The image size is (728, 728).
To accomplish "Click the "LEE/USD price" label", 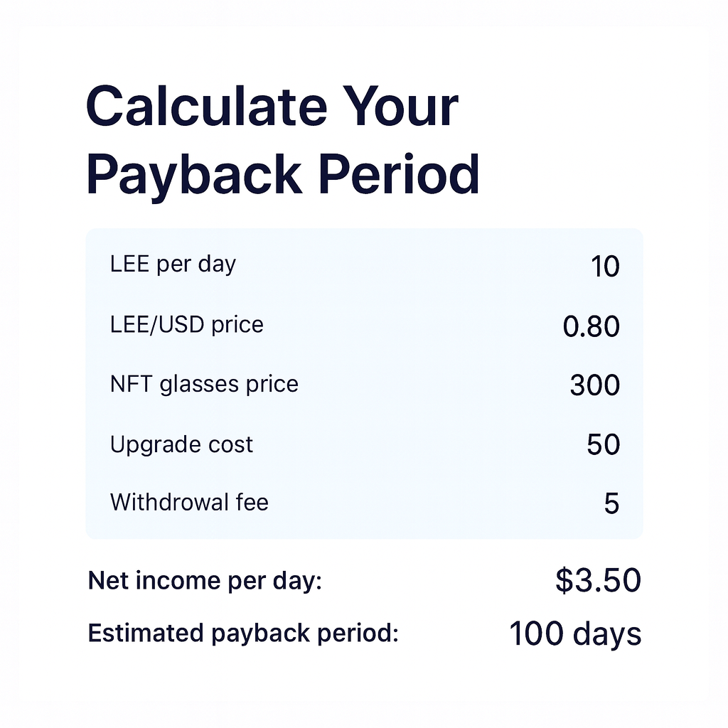I will (186, 325).
